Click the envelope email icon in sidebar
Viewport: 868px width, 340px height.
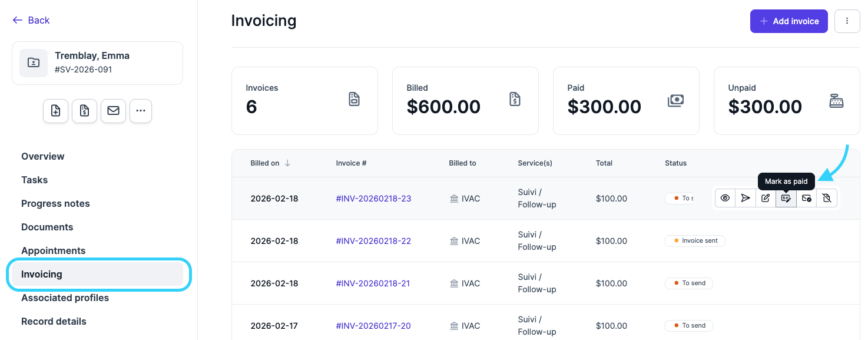tap(113, 111)
